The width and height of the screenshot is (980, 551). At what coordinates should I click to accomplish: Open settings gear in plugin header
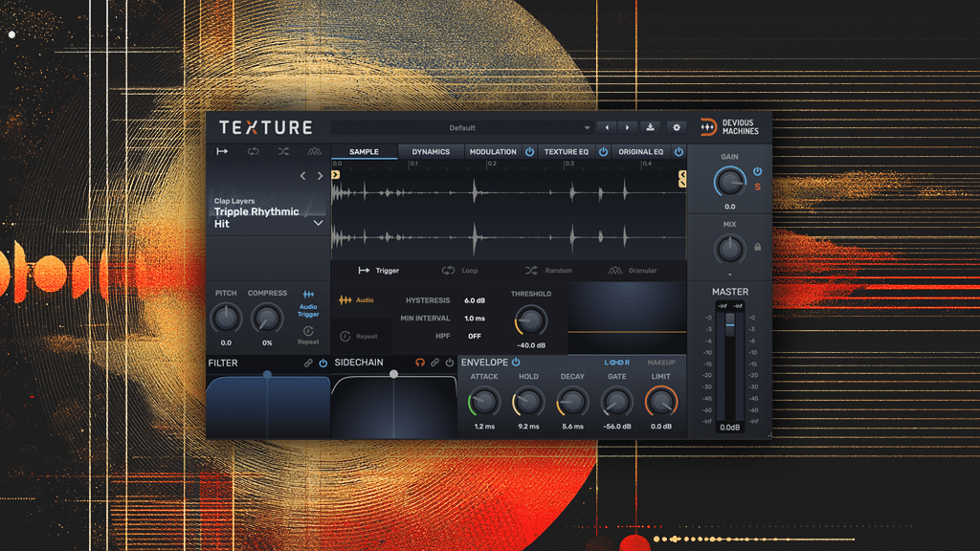[x=677, y=127]
